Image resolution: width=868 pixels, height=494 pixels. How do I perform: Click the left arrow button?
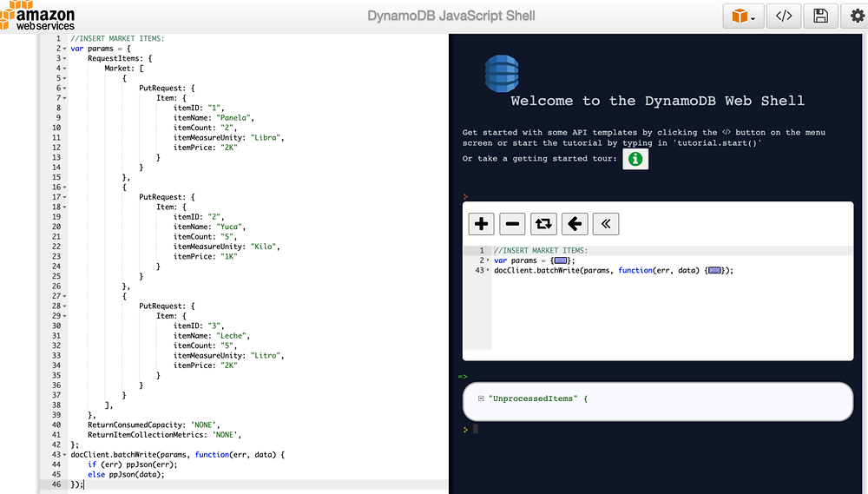575,224
